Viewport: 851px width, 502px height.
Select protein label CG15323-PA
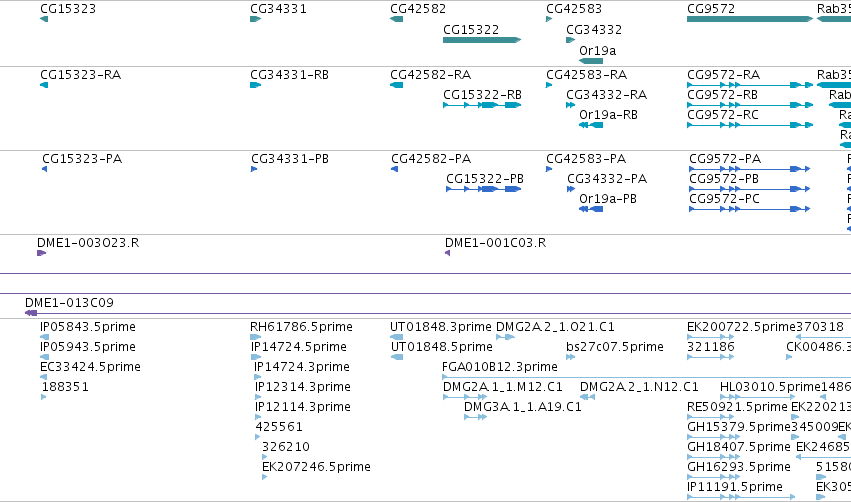82,158
